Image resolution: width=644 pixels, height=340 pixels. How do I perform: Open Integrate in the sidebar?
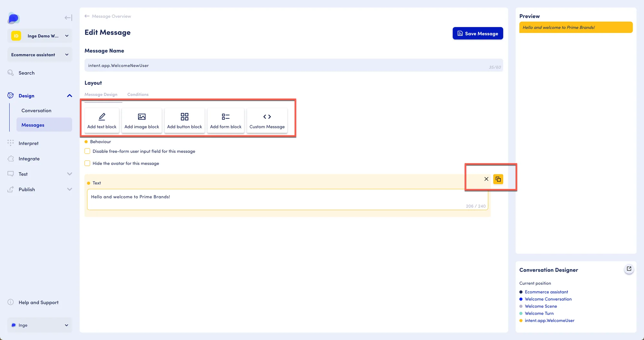[29, 159]
